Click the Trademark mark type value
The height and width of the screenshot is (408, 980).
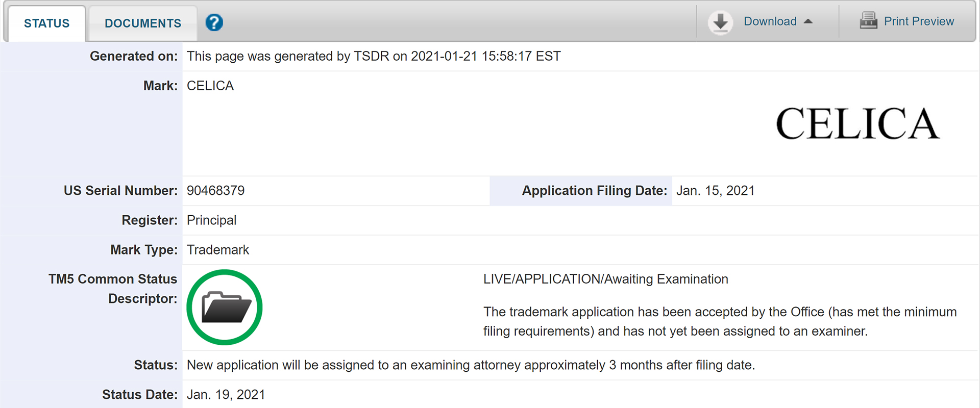pos(218,250)
